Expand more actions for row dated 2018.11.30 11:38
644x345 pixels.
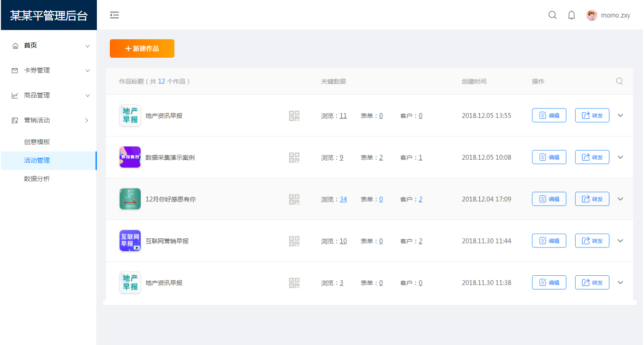click(x=620, y=283)
